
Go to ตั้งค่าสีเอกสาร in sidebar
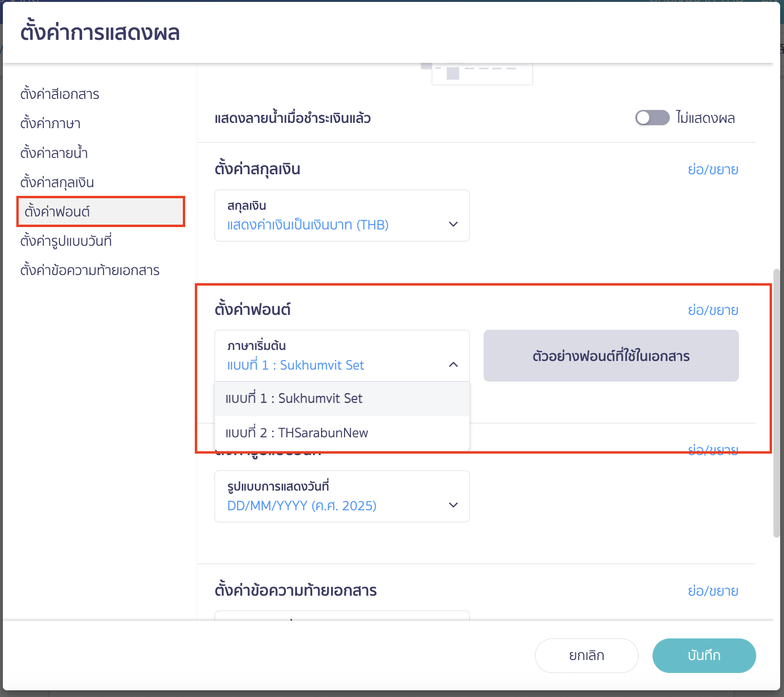tap(59, 94)
